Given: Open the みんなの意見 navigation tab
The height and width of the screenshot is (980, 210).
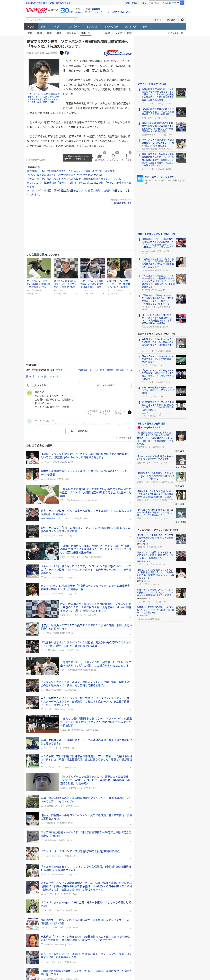Looking at the screenshot, I should click(111, 27).
